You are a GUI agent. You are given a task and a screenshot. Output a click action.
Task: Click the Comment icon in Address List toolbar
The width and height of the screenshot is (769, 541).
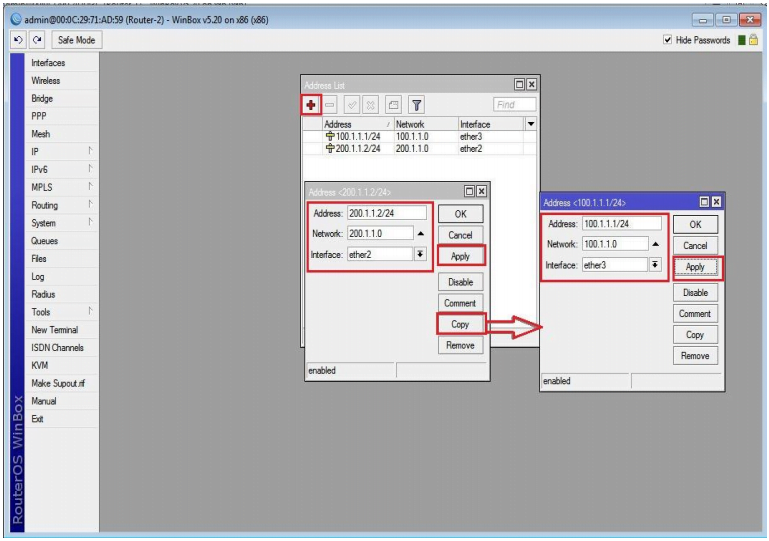pos(394,104)
